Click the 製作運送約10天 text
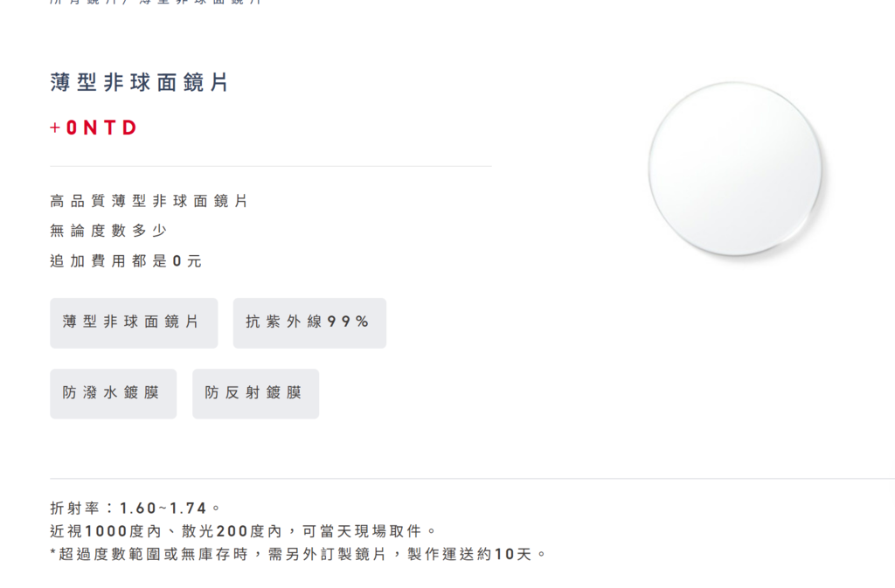 (x=469, y=554)
